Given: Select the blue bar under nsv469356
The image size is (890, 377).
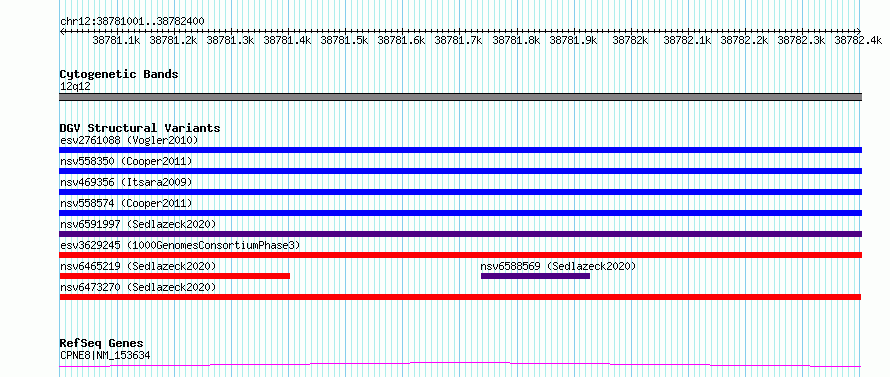Looking at the screenshot, I should 460,192.
